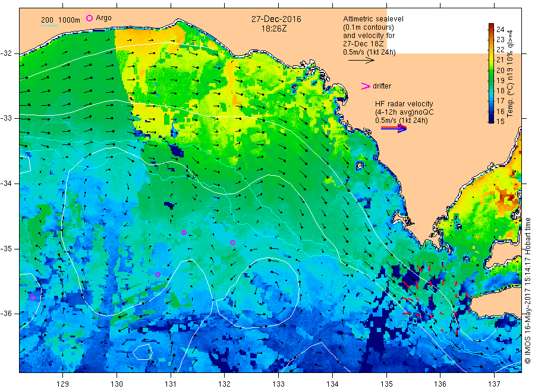Click "0.5m/s (1kt 24h)" under HF radar velocity
This screenshot has width=535, height=392.
(x=402, y=121)
